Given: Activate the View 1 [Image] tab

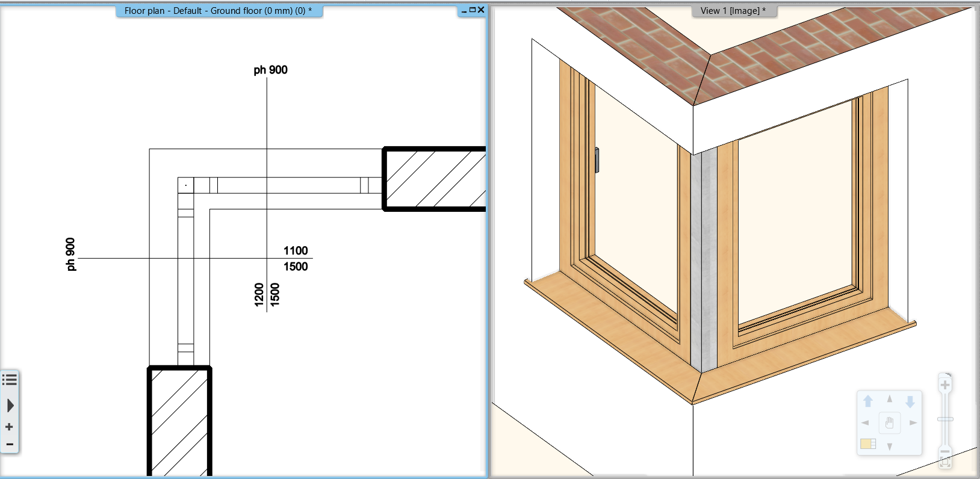Looking at the screenshot, I should pyautogui.click(x=733, y=11).
